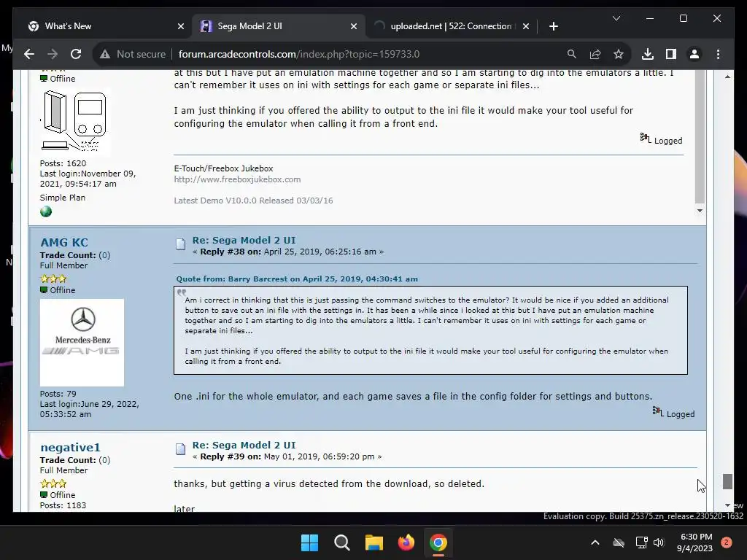
Task: Click Barry Barcrest's jukebox sketch avatar
Action: point(75,122)
